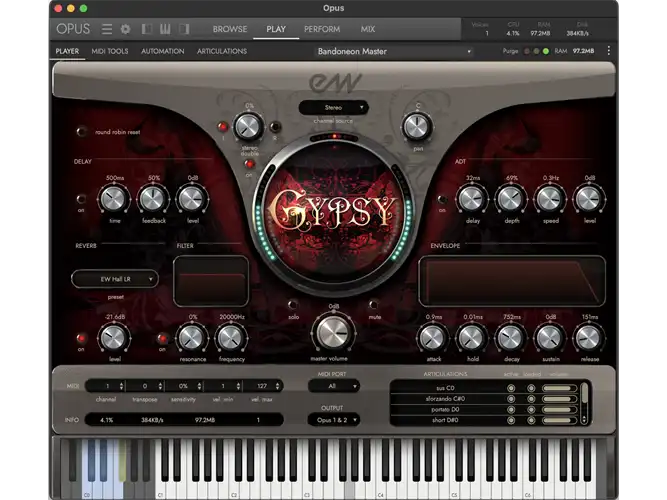
Task: Click the envelope release knob
Action: (x=589, y=338)
